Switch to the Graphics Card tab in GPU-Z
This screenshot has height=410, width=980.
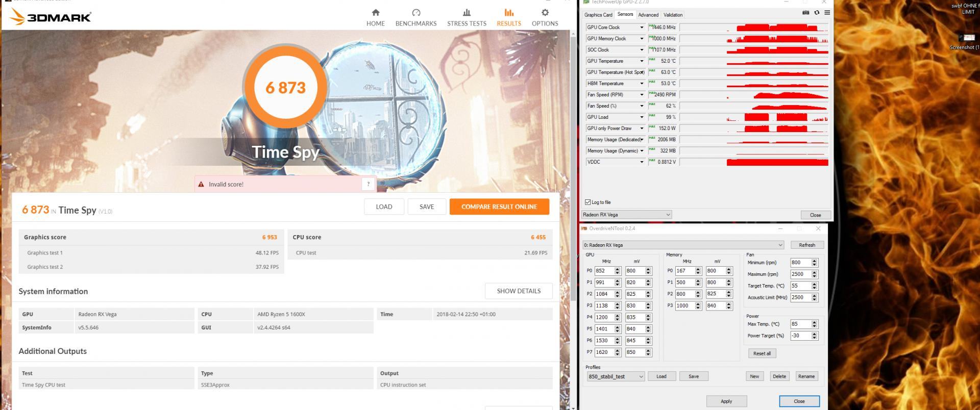tap(598, 15)
